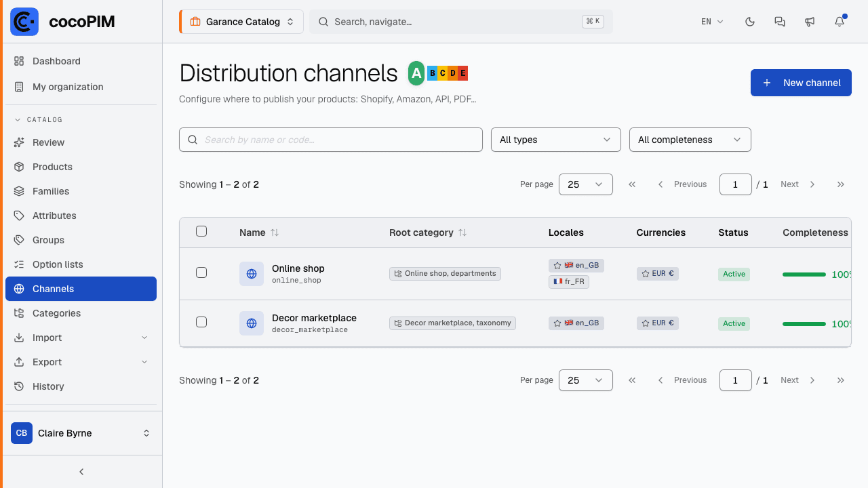Screen dimensions: 868x488
Task: Open the notifications bell
Action: pos(840,22)
